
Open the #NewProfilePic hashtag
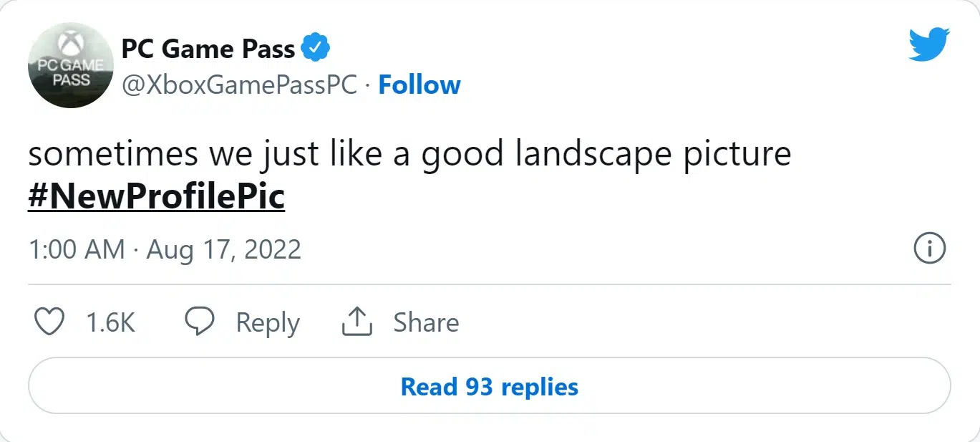pyautogui.click(x=156, y=198)
